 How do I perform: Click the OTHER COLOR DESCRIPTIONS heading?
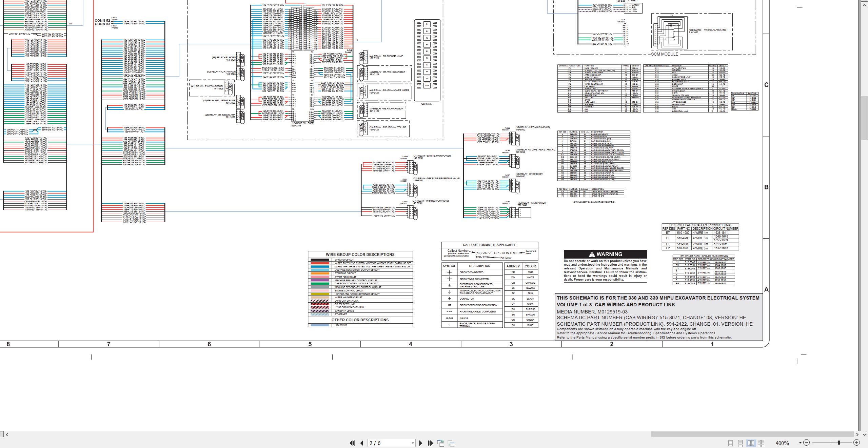click(360, 320)
